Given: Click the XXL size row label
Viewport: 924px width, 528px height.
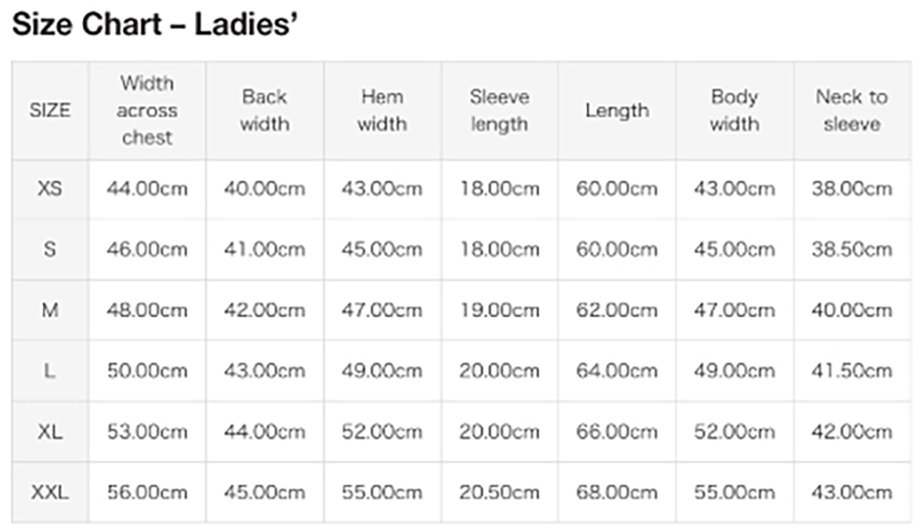Looking at the screenshot, I should 50,493.
